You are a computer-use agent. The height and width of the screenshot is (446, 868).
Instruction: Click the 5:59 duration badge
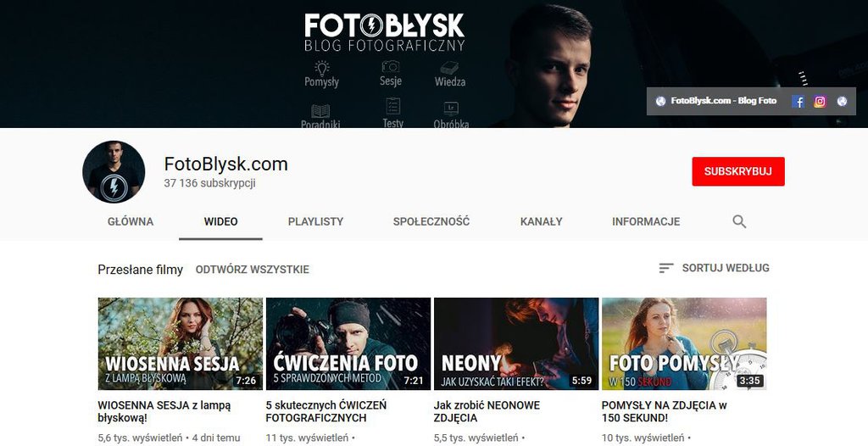(x=581, y=381)
